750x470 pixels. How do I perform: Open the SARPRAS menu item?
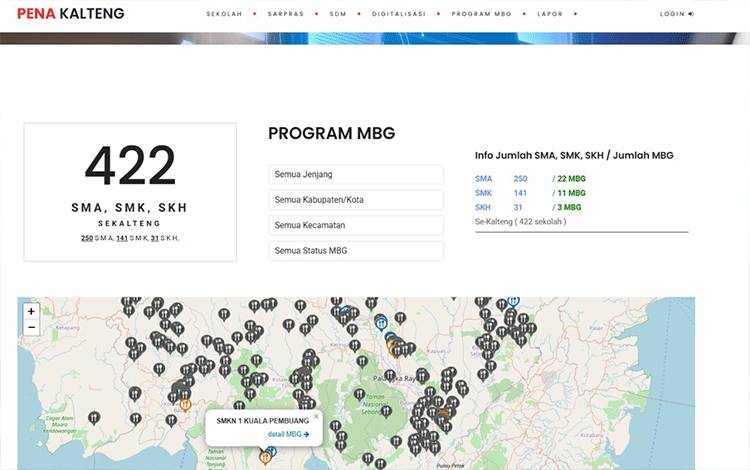pyautogui.click(x=286, y=14)
